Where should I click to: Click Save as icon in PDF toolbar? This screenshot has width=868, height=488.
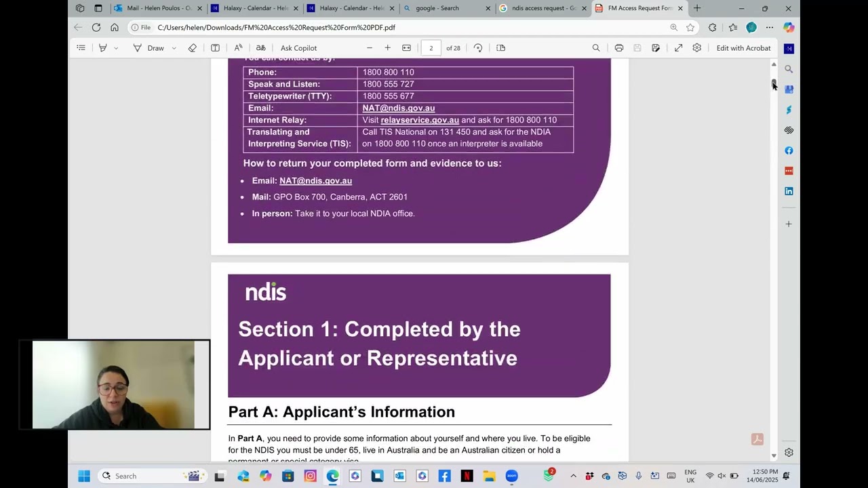[x=656, y=48]
